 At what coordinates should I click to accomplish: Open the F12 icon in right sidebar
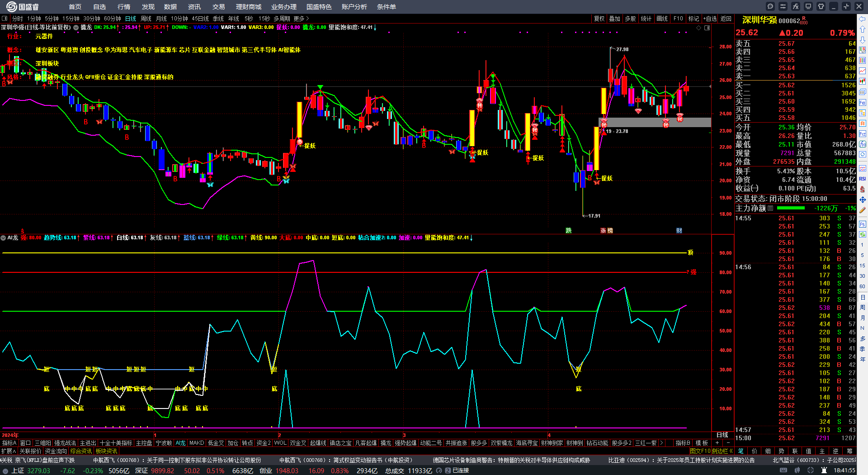[x=863, y=134]
